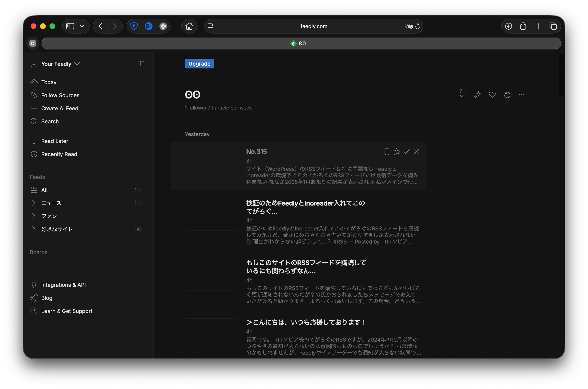Screen dimensions: 588x389
Task: Expand the 好きなサイト feed folder
Action: tap(34, 229)
